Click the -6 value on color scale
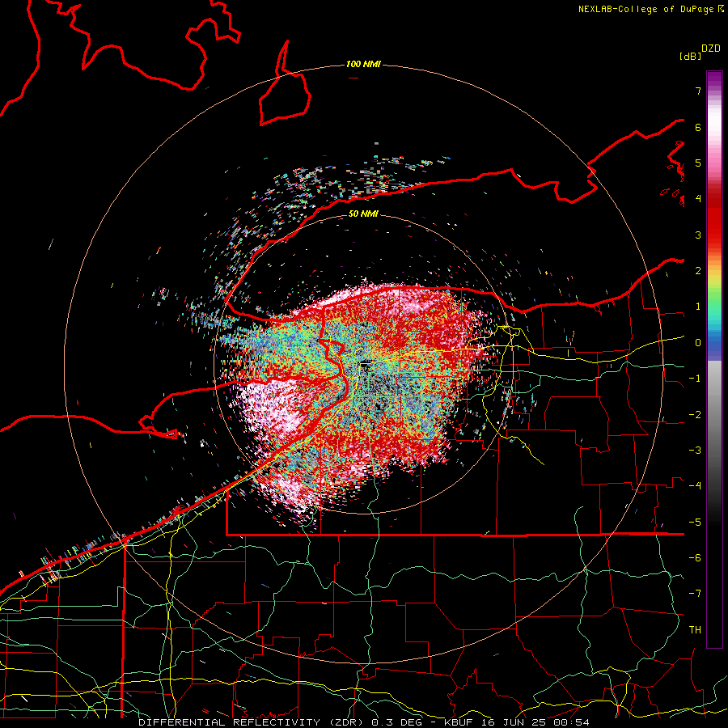This screenshot has width=728, height=728. pyautogui.click(x=695, y=558)
